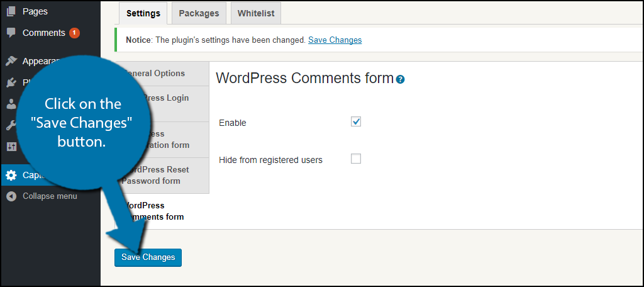This screenshot has height=287, width=644.
Task: Click the Save Changes link in notice
Action: [335, 40]
